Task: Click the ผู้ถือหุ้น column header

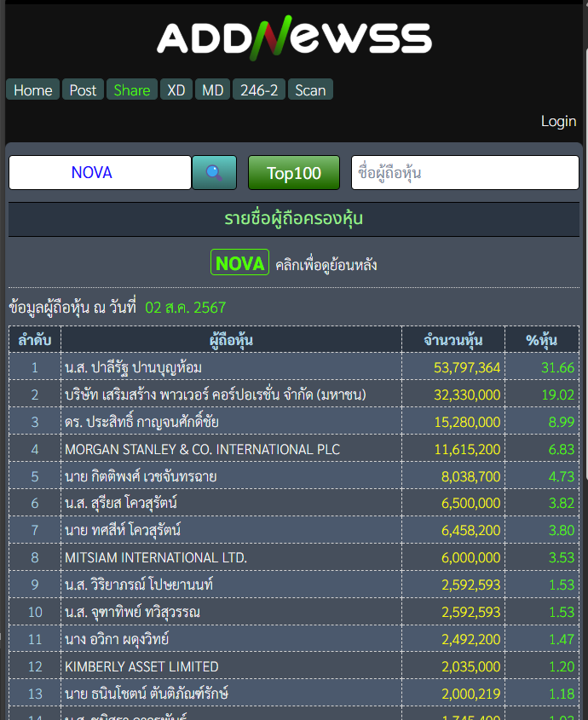Action: pos(231,340)
